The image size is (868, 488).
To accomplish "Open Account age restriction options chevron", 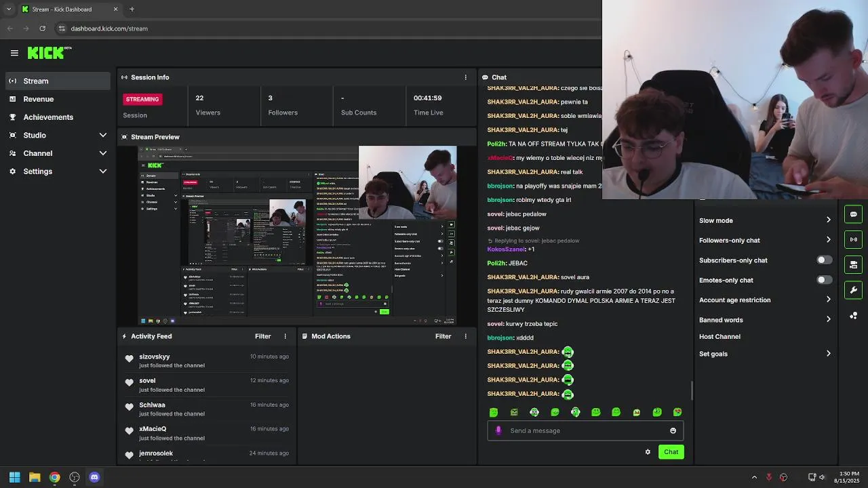I will tap(828, 300).
